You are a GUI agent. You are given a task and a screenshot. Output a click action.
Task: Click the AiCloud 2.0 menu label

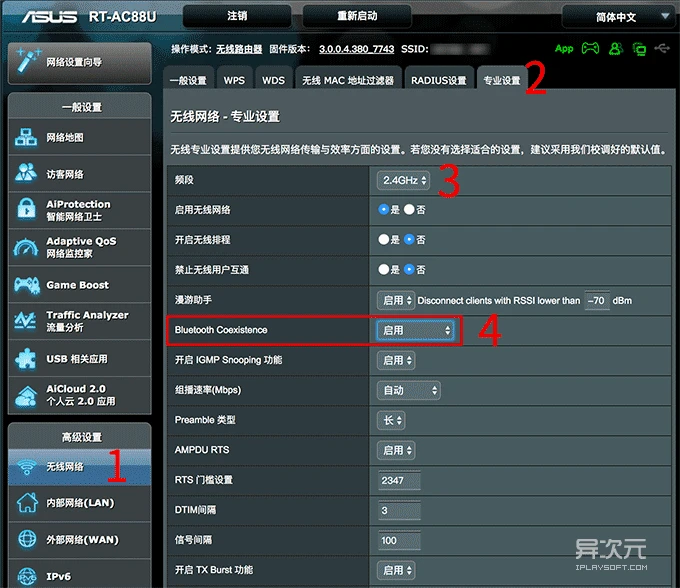[81, 395]
